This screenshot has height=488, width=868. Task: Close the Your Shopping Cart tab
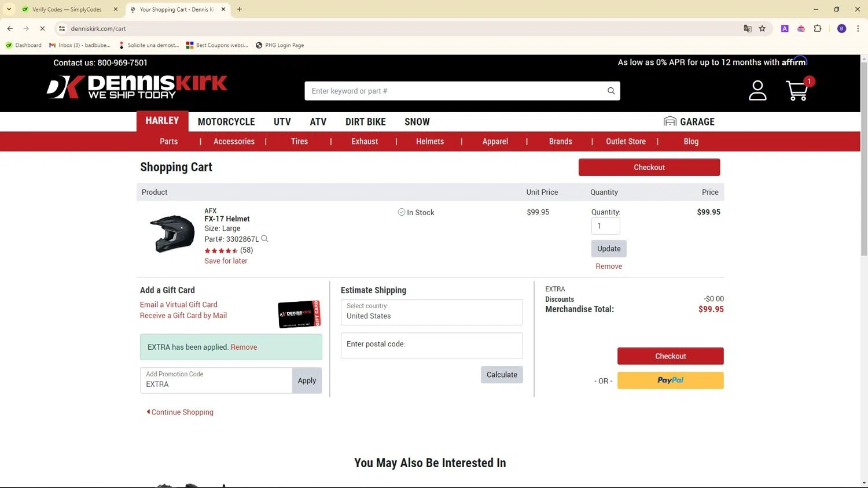223,9
